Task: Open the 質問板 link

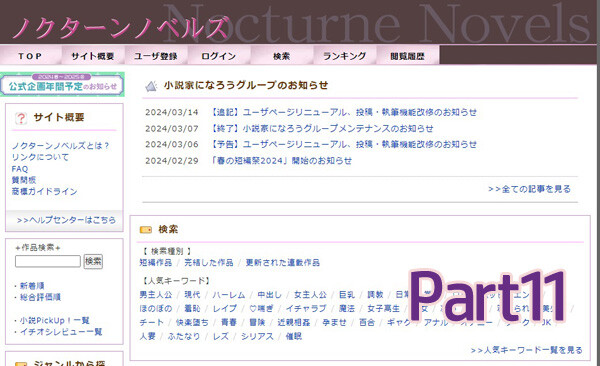Action: (x=24, y=180)
